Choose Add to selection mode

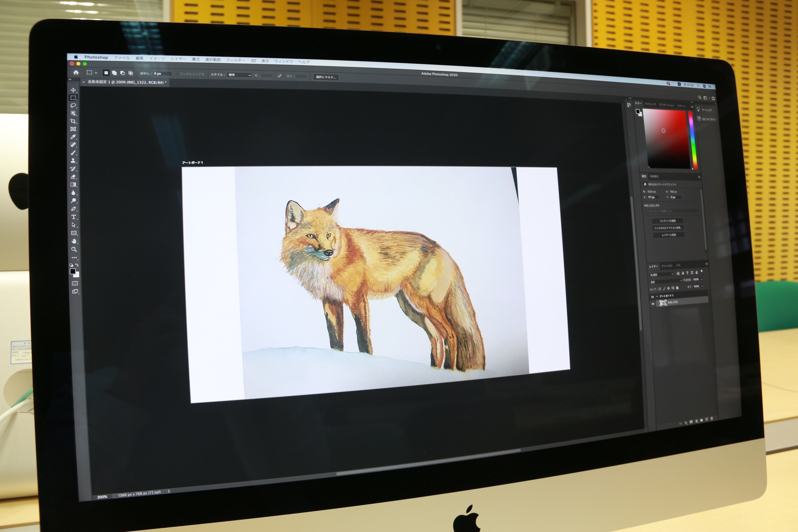(114, 73)
